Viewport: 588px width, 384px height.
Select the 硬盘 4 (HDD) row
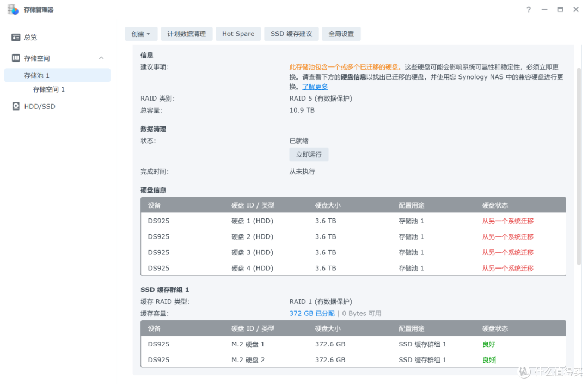353,268
